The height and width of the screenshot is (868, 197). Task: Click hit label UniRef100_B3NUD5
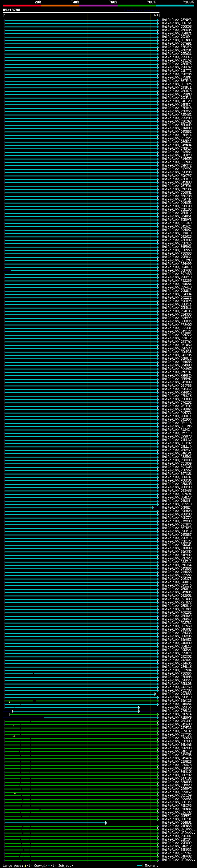[177, 782]
